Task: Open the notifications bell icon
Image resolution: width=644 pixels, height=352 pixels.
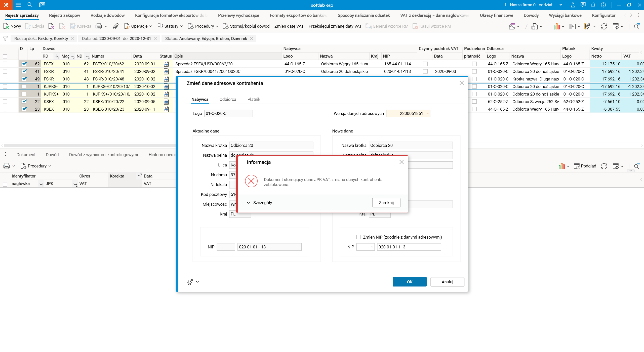Action: pos(593,5)
